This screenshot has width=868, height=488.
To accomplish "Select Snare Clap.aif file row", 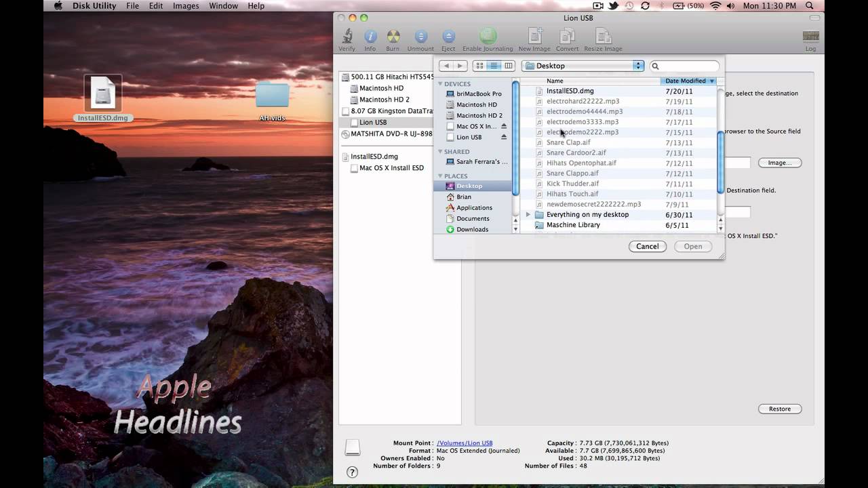I will [618, 142].
